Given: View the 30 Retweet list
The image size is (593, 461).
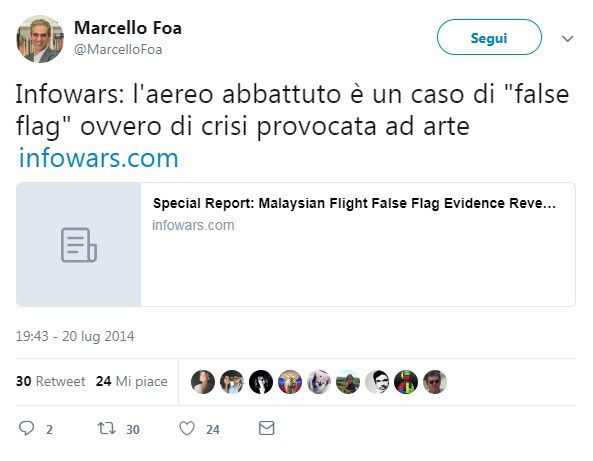Looking at the screenshot, I should (50, 381).
